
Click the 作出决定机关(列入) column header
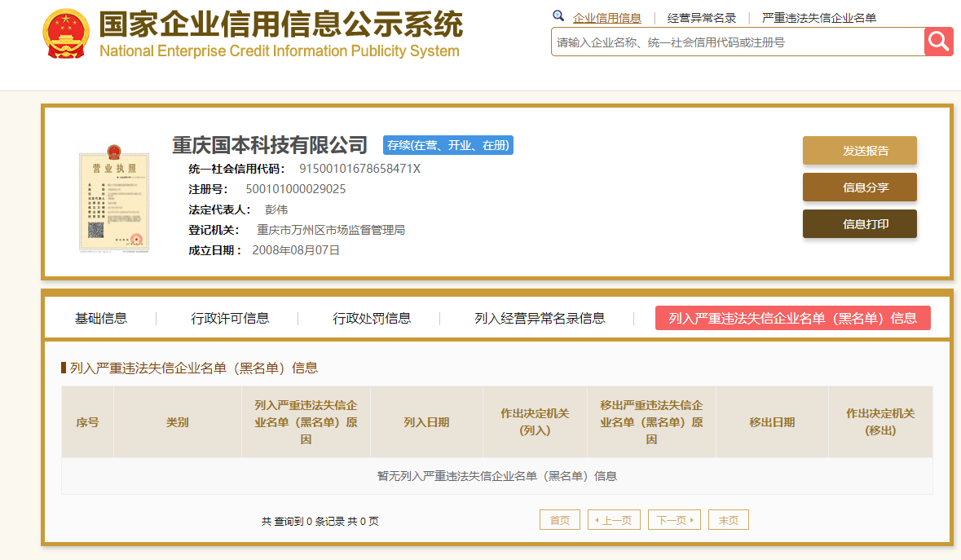[535, 422]
